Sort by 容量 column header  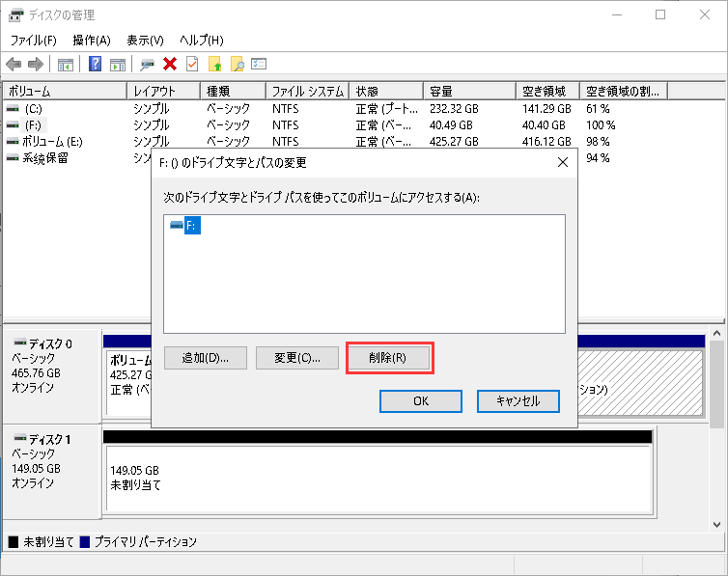coord(470,92)
